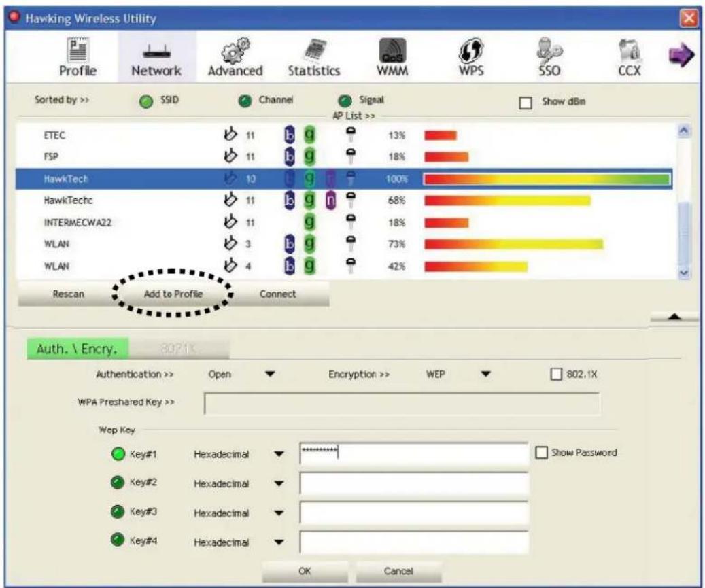705x588 pixels.
Task: Click the AP list scroll up arrow
Action: point(685,131)
